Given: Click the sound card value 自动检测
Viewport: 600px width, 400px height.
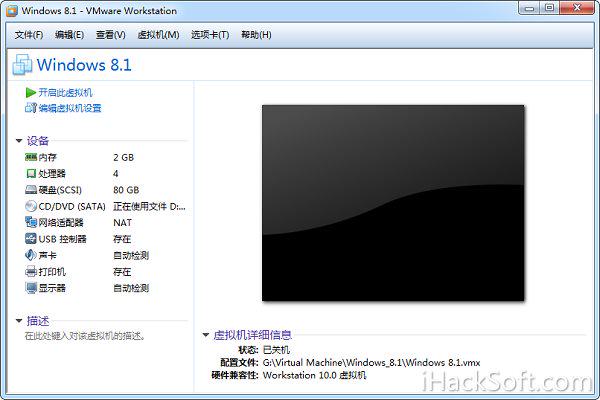Looking at the screenshot, I should click(131, 255).
